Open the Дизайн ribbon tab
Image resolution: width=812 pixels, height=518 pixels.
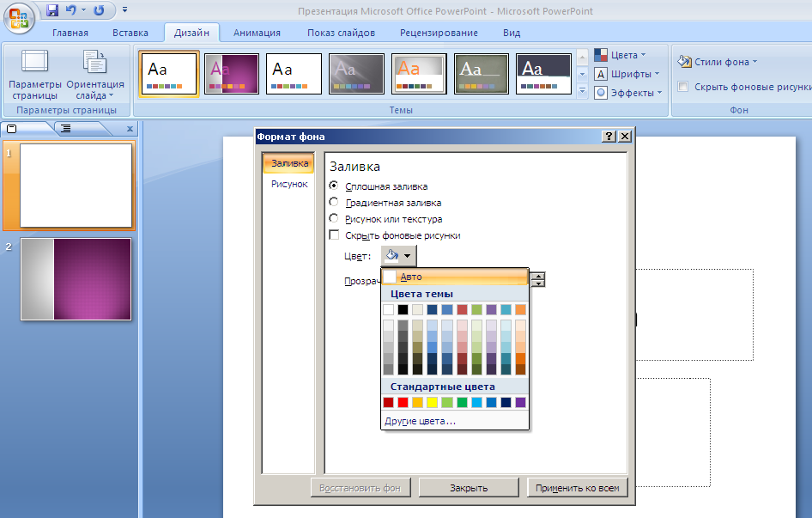click(191, 33)
